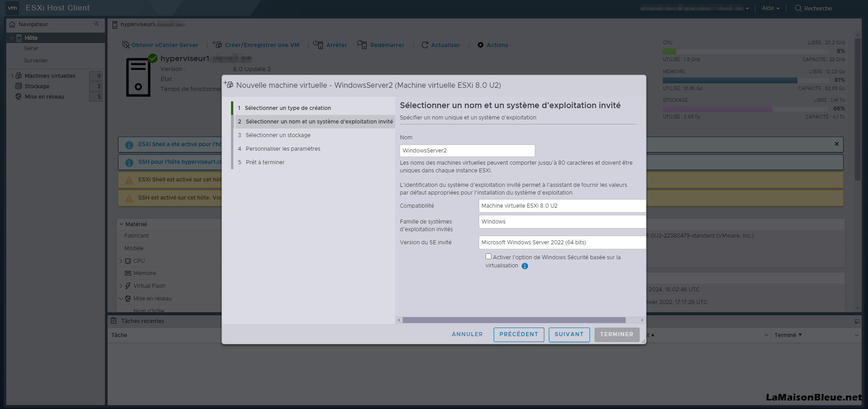The image size is (868, 409).
Task: Click Créer/Enregistrer une VM link
Action: point(262,45)
